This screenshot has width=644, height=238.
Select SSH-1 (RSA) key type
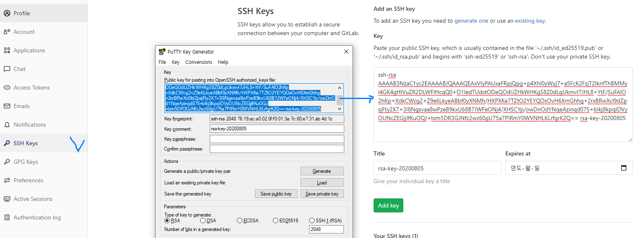click(313, 221)
